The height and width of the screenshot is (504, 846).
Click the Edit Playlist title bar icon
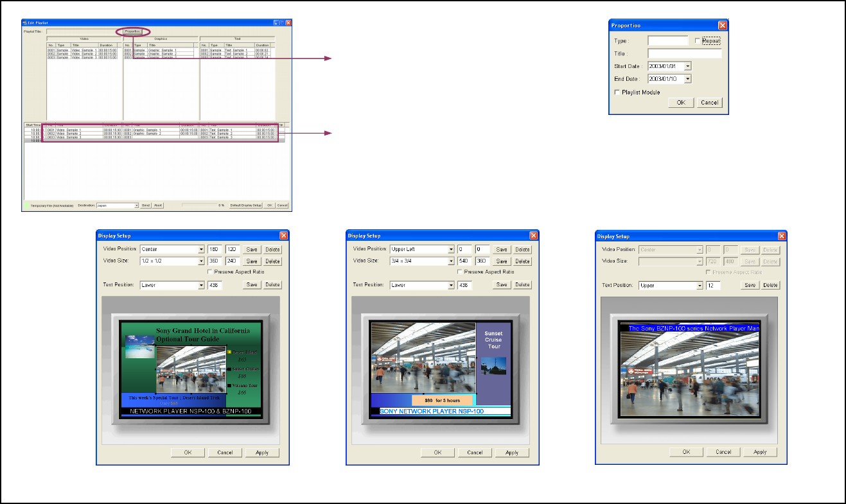(25, 22)
